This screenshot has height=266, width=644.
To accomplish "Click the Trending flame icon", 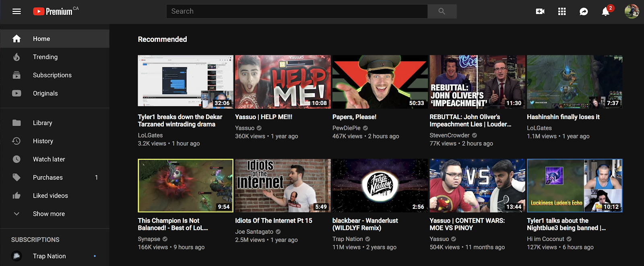I will point(17,57).
